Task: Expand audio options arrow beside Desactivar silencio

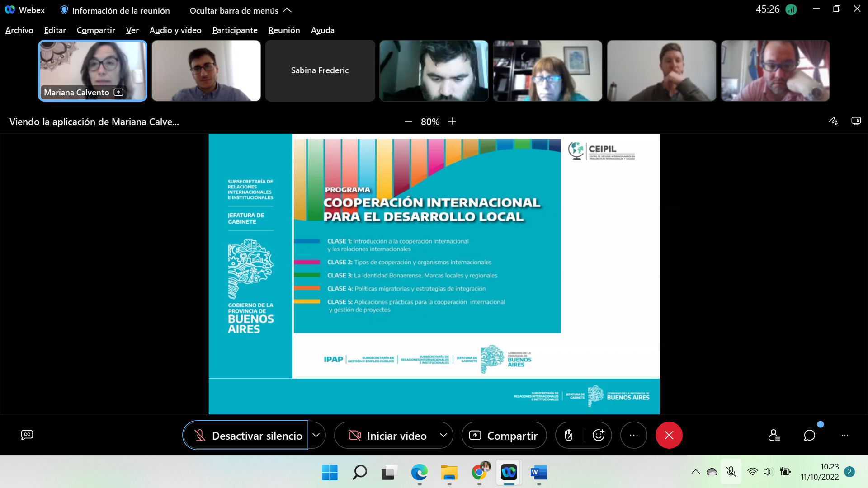Action: 316,435
